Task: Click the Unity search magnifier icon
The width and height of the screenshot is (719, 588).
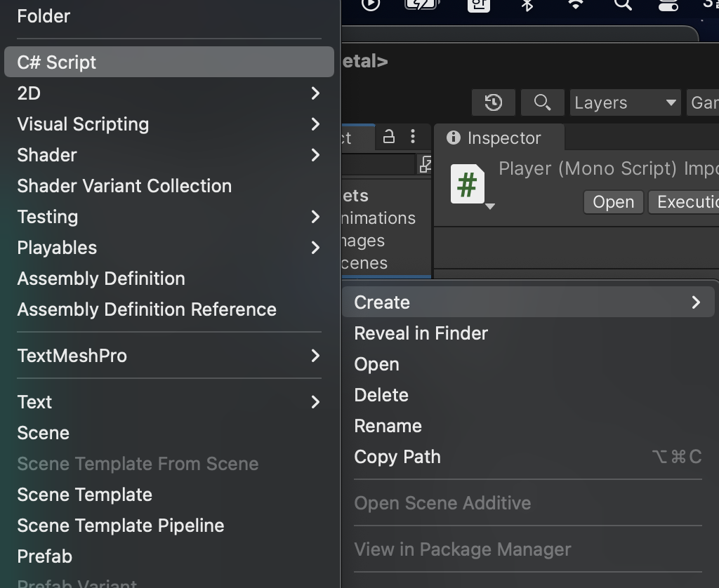Action: coord(542,102)
